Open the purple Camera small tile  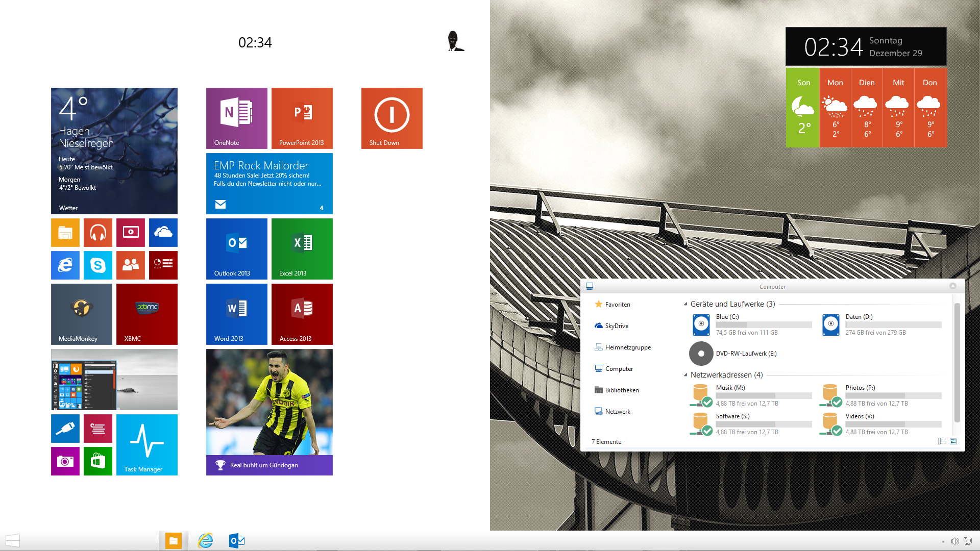(65, 461)
